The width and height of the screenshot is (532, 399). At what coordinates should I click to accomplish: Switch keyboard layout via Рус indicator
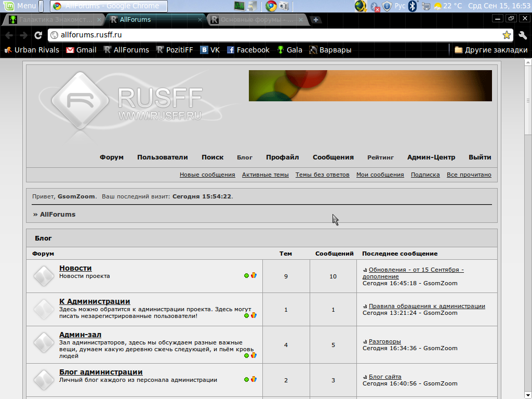[x=400, y=6]
